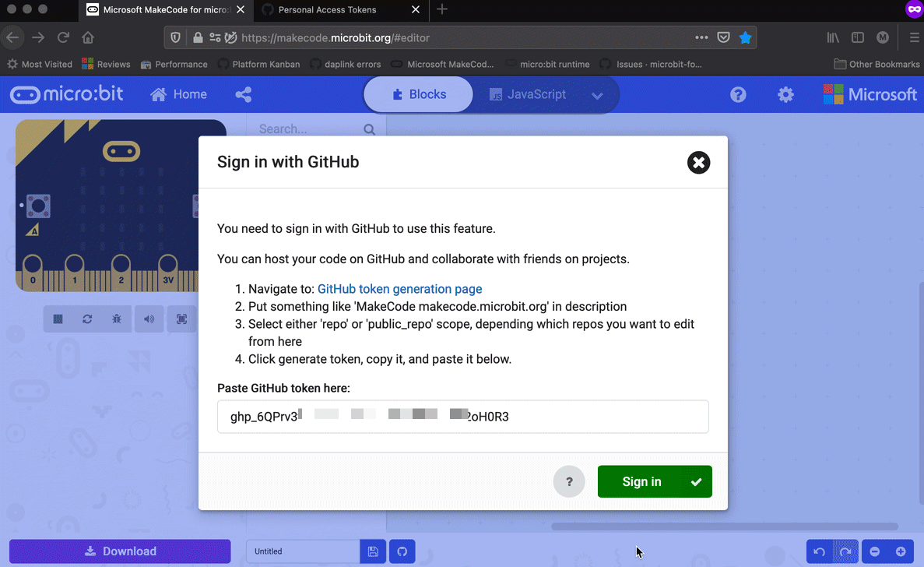Click pin 2 on simulator board
This screenshot has height=567, width=924.
(x=121, y=271)
